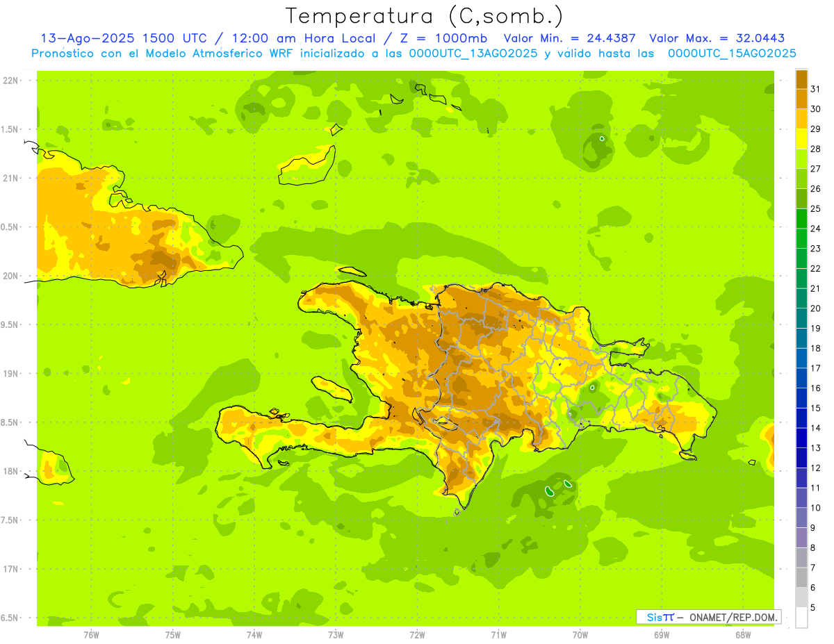Image resolution: width=834 pixels, height=644 pixels.
Task: Click the legend swatch between 27 and 28
Action: [801, 159]
